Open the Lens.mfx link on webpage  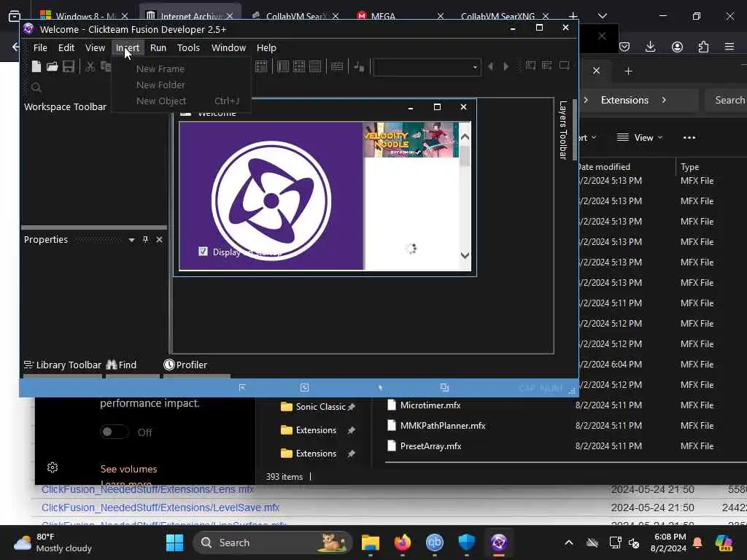point(147,489)
